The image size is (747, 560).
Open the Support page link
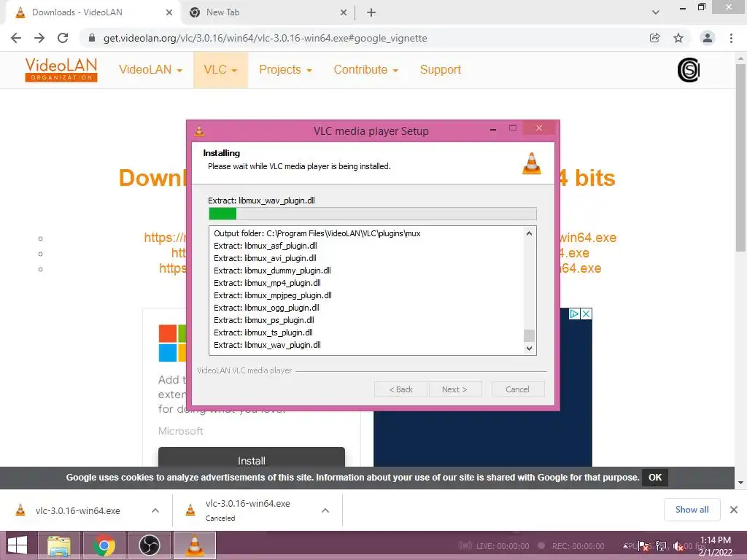coord(440,70)
